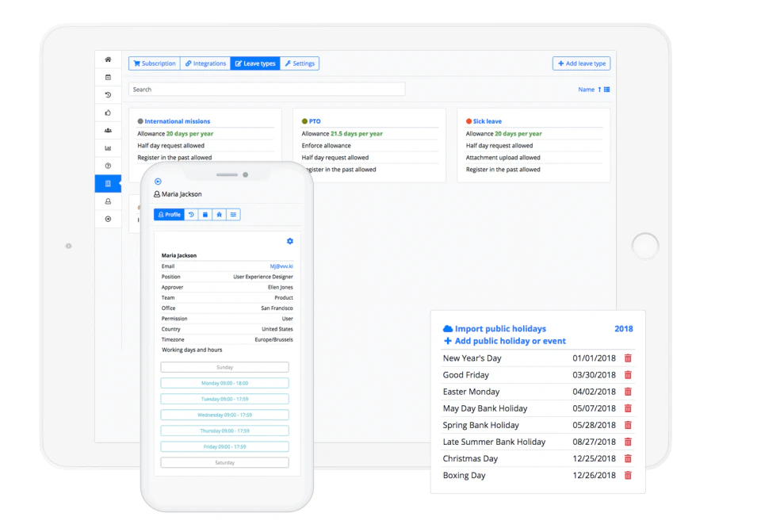Open the Settings tab
Screen dimensions: 761x532
click(x=300, y=63)
